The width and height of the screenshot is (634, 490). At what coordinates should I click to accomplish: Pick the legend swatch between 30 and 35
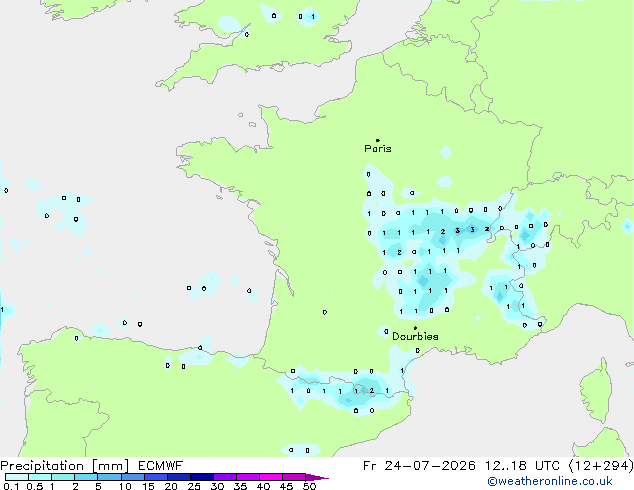coord(225,477)
